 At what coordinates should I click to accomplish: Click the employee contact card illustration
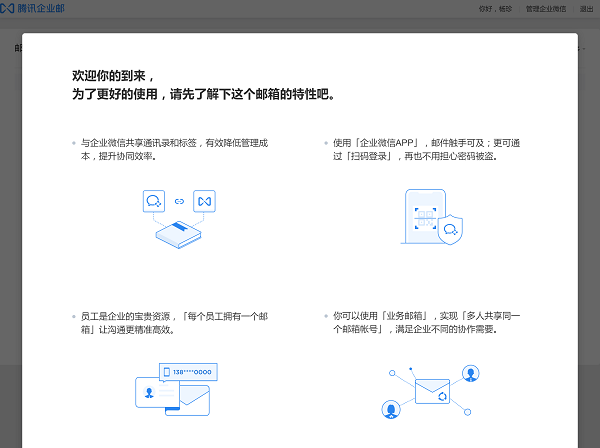(x=157, y=392)
